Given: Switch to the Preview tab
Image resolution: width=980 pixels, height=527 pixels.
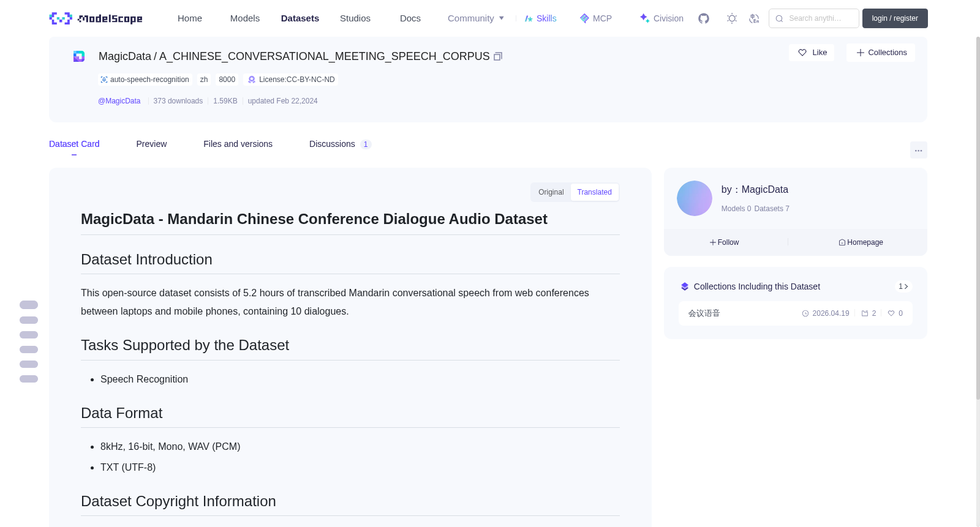Looking at the screenshot, I should pyautogui.click(x=151, y=144).
